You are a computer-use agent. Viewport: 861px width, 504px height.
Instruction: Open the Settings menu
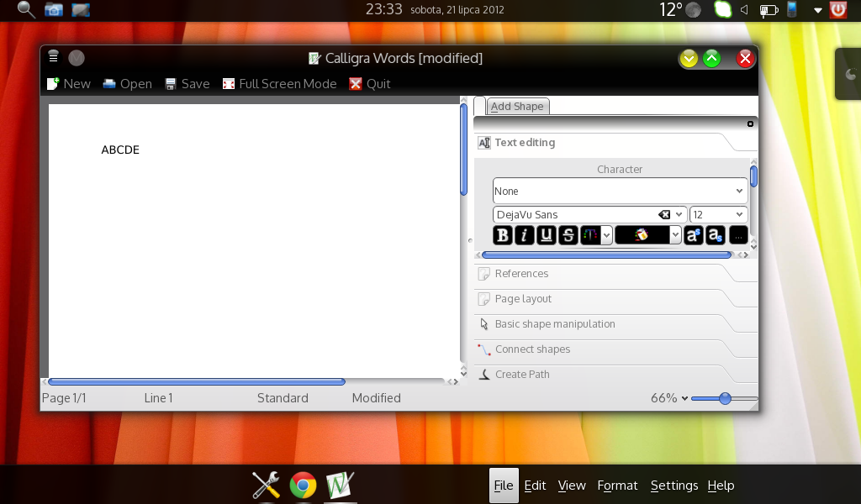(x=674, y=486)
